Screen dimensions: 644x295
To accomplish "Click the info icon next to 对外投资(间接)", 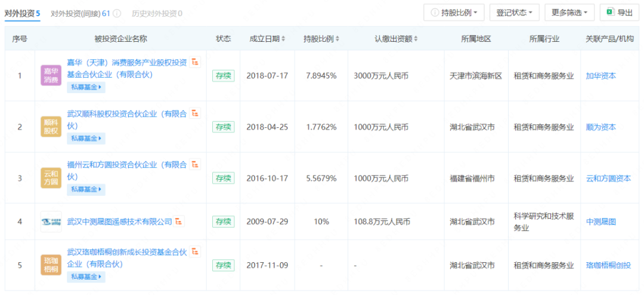I will [x=117, y=13].
